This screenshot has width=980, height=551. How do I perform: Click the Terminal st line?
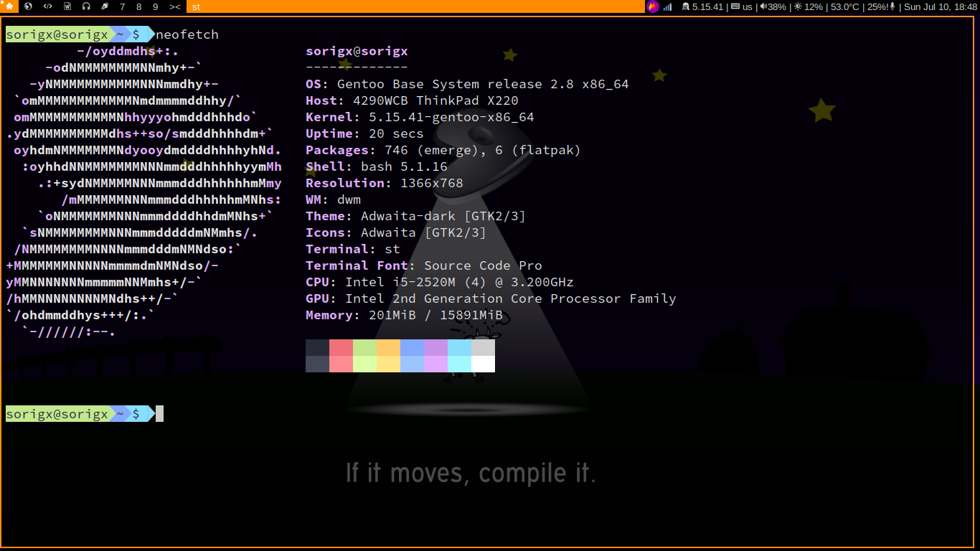(x=353, y=249)
